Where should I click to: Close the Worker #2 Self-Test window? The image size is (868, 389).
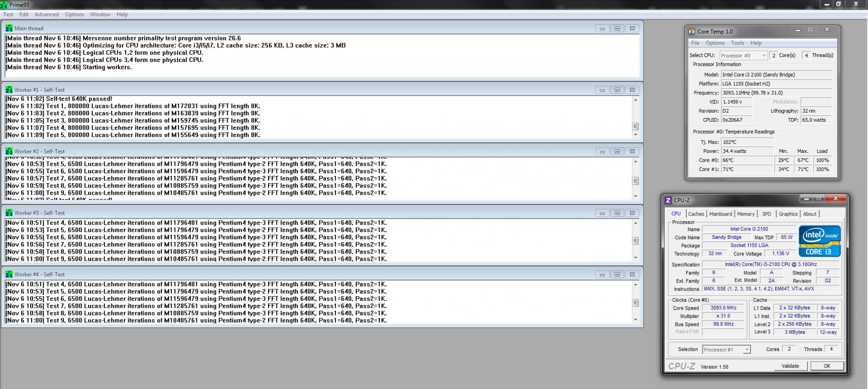click(x=632, y=152)
